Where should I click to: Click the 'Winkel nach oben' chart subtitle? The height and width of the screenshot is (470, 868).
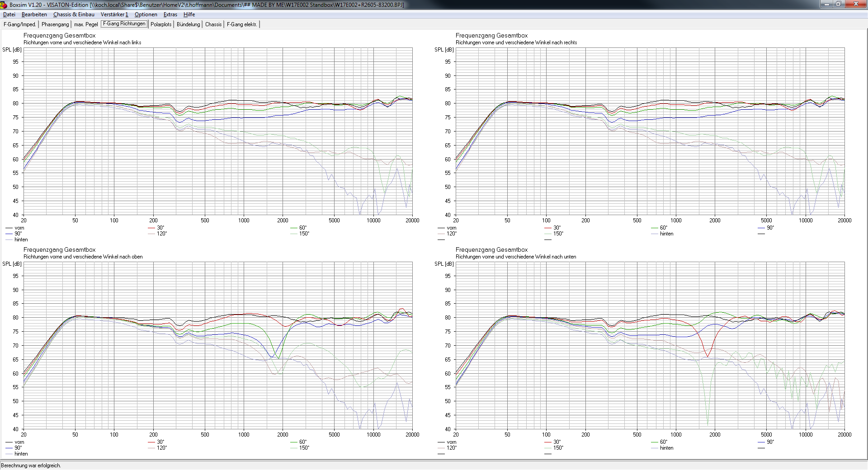point(83,257)
